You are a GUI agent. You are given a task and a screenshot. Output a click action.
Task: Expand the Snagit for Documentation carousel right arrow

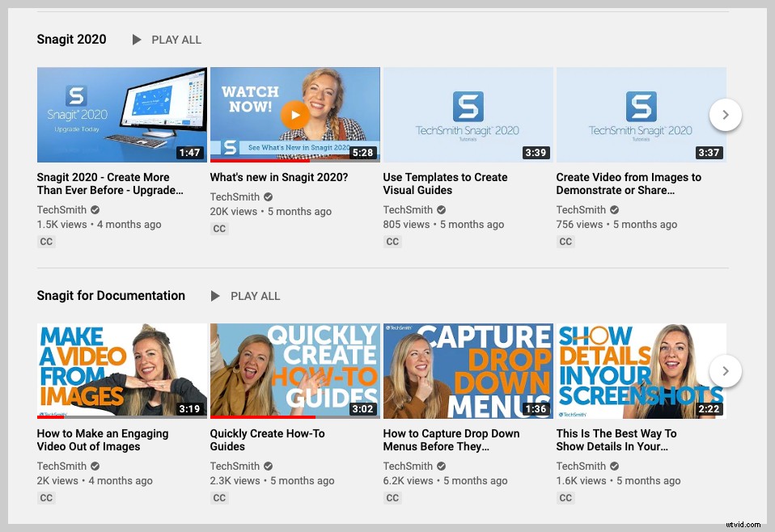point(725,371)
